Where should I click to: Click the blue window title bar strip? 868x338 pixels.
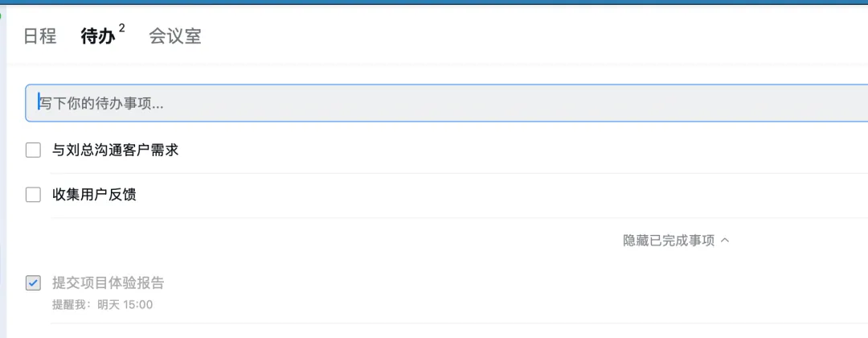pyautogui.click(x=434, y=2)
